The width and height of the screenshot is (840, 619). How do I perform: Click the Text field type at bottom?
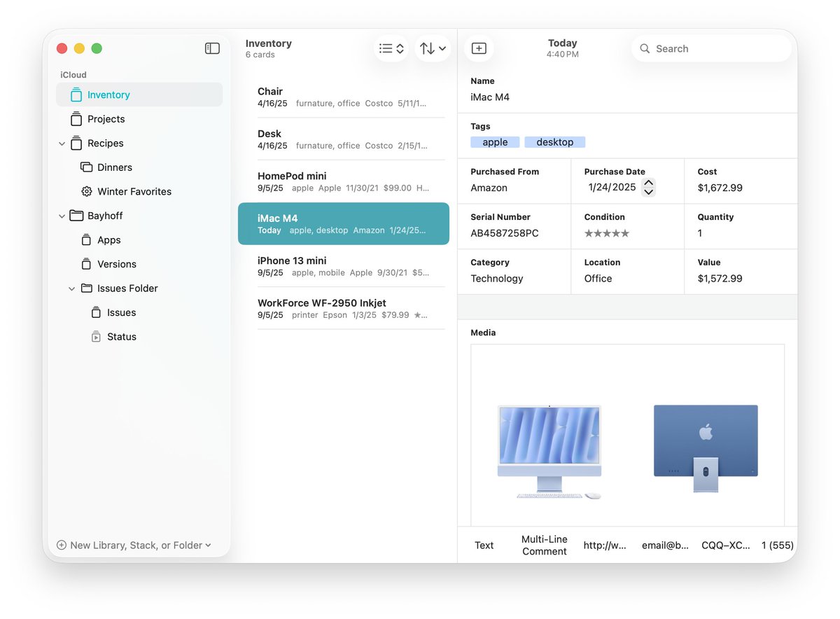point(484,545)
